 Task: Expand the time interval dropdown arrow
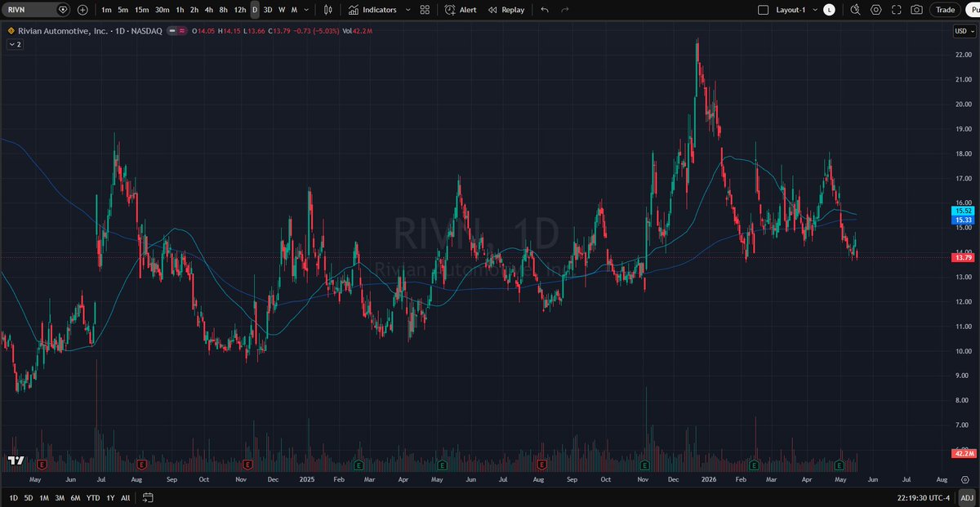point(306,10)
